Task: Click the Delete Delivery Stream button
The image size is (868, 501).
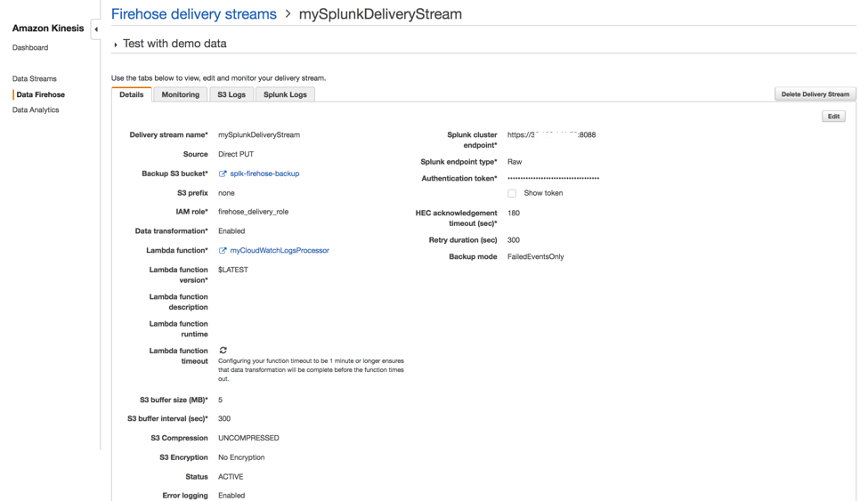Action: click(x=815, y=94)
